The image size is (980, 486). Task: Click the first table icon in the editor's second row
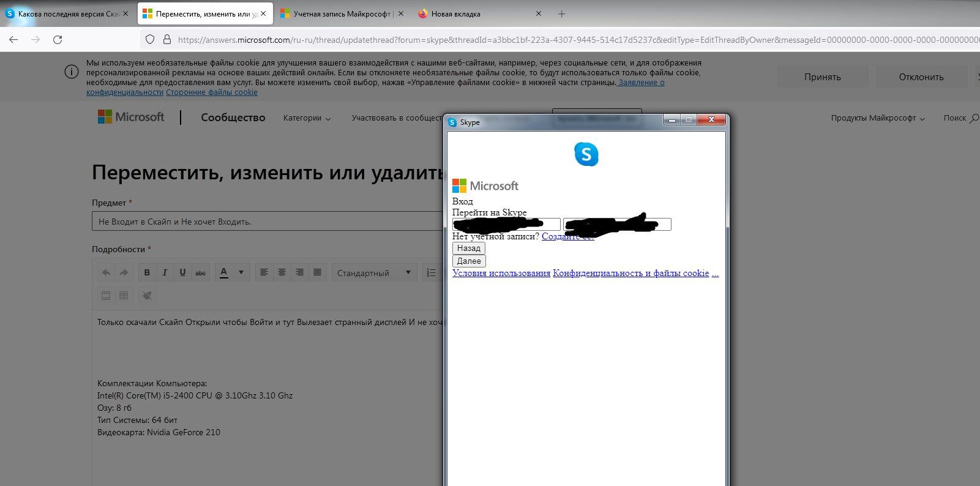pyautogui.click(x=106, y=296)
